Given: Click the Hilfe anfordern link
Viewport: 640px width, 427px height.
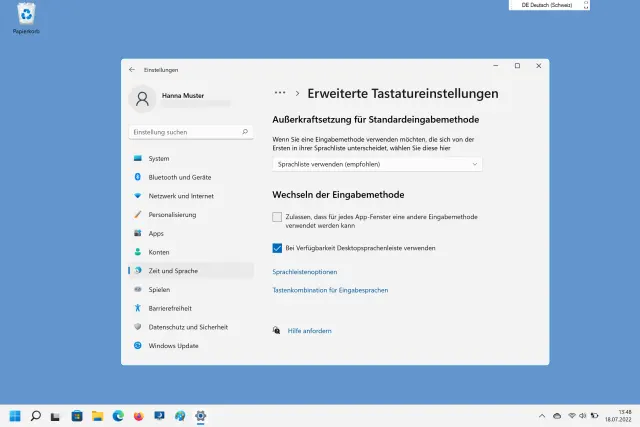Looking at the screenshot, I should click(309, 331).
